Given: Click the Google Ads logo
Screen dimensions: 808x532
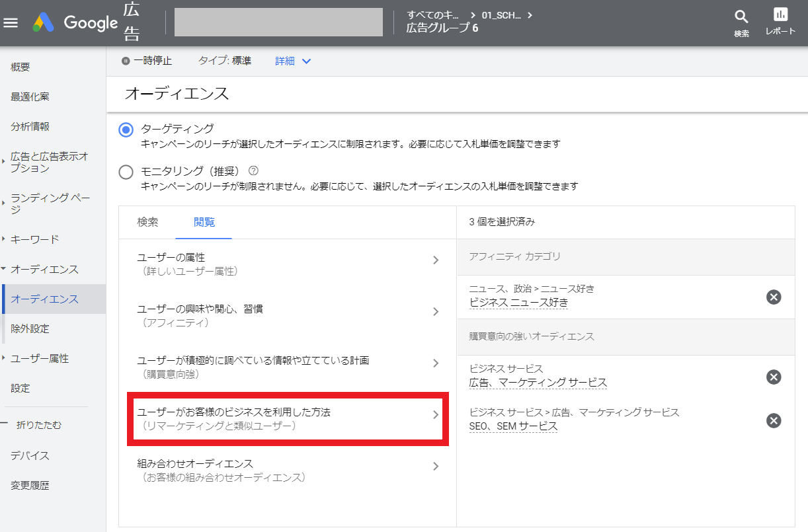Looking at the screenshot, I should pos(44,22).
